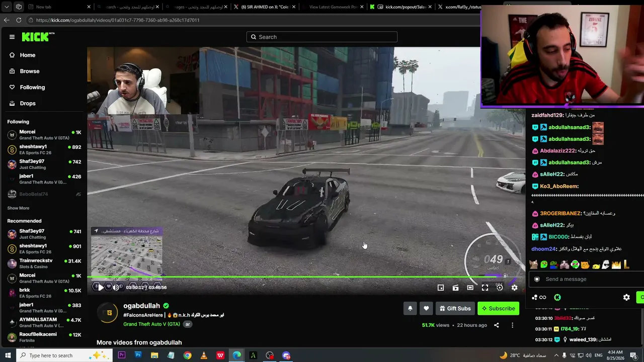Viewport: 644px width, 362px height.
Task: Click the 'ar' language tag
Action: (x=188, y=324)
